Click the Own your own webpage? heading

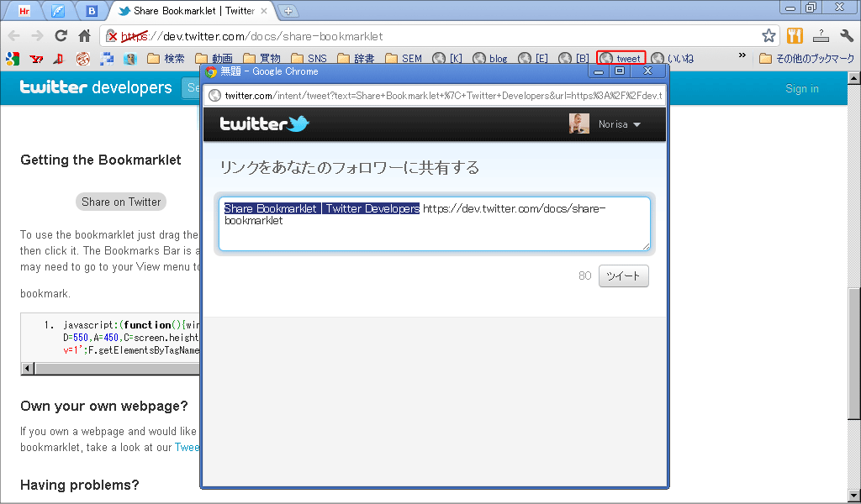click(x=103, y=407)
